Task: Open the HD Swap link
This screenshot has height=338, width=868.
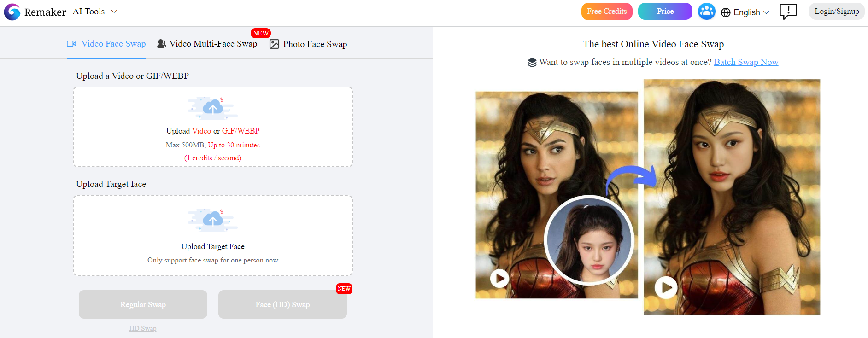Action: (143, 328)
